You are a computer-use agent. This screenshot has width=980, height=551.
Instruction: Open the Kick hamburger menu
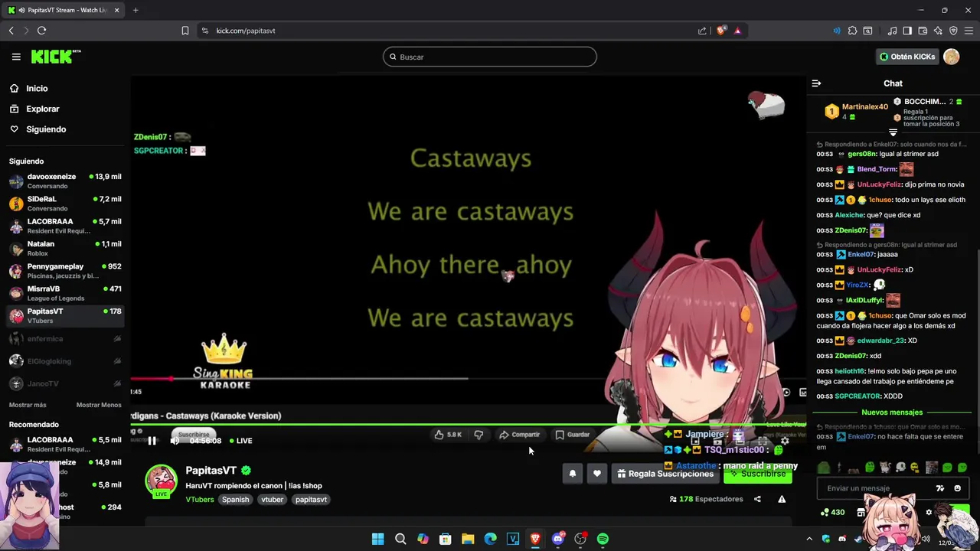[16, 57]
